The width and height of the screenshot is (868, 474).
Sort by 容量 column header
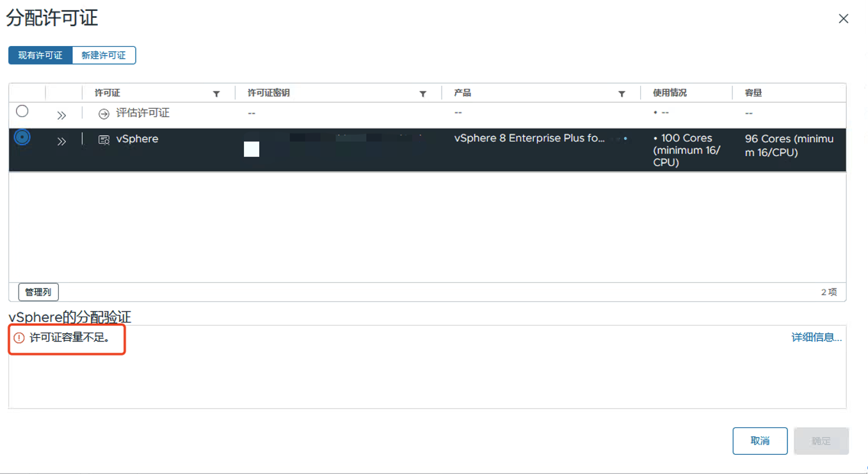tap(753, 93)
